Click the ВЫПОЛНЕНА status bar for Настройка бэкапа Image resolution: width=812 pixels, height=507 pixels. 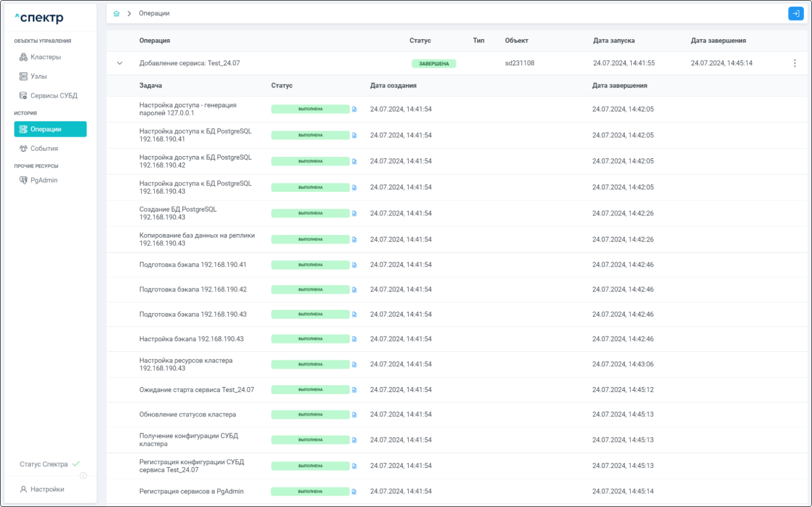pyautogui.click(x=310, y=339)
